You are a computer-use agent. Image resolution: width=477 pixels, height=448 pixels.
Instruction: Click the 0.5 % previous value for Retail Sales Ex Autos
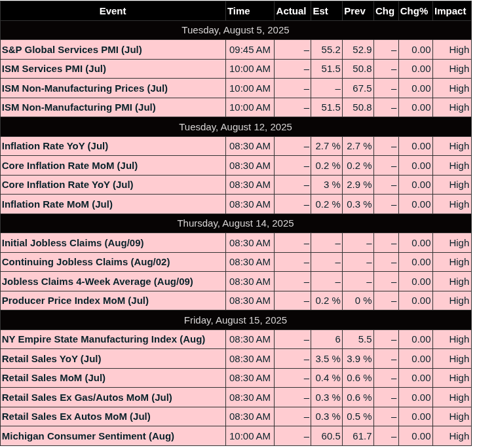[x=358, y=417]
